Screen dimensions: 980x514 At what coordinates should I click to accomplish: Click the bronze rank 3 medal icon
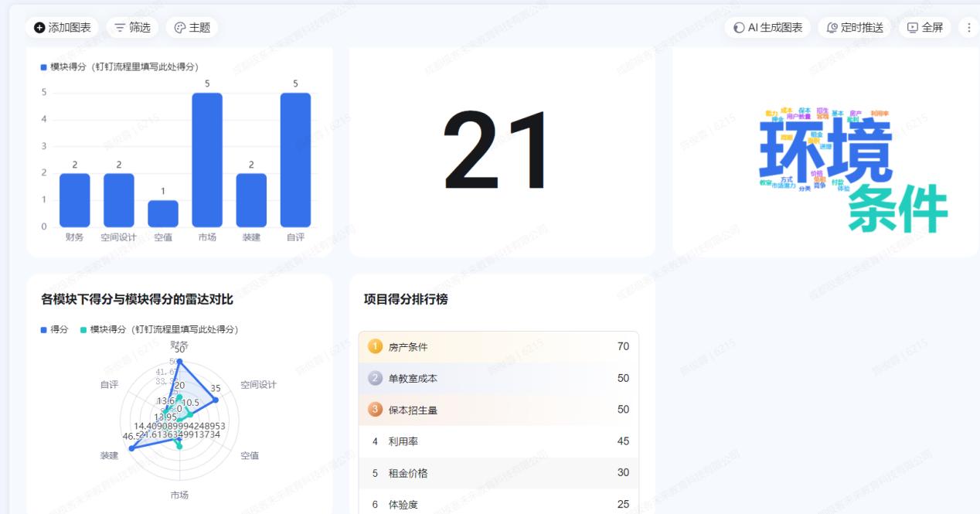(376, 410)
